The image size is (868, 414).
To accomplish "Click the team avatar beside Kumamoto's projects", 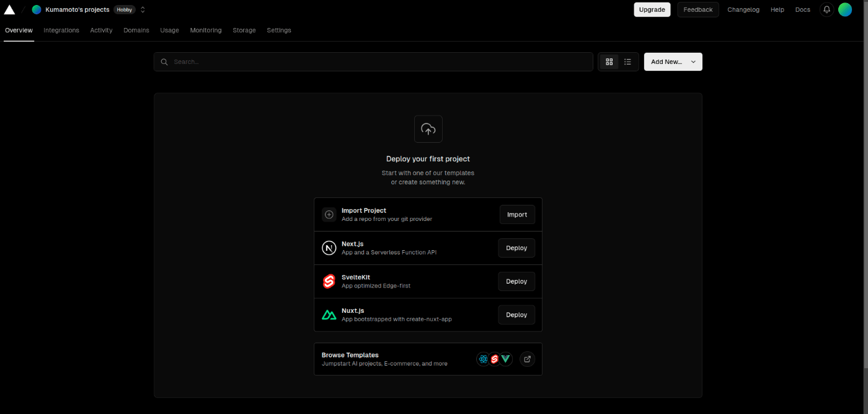I will [x=37, y=9].
